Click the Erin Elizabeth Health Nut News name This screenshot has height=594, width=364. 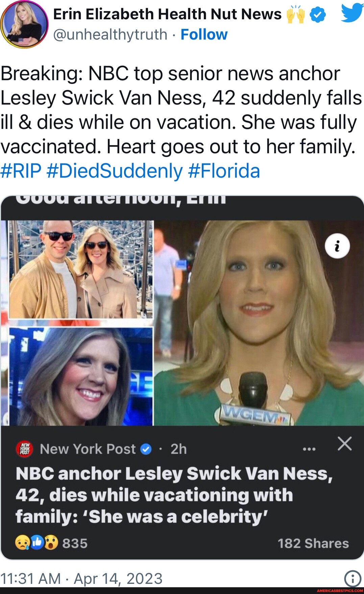point(167,14)
